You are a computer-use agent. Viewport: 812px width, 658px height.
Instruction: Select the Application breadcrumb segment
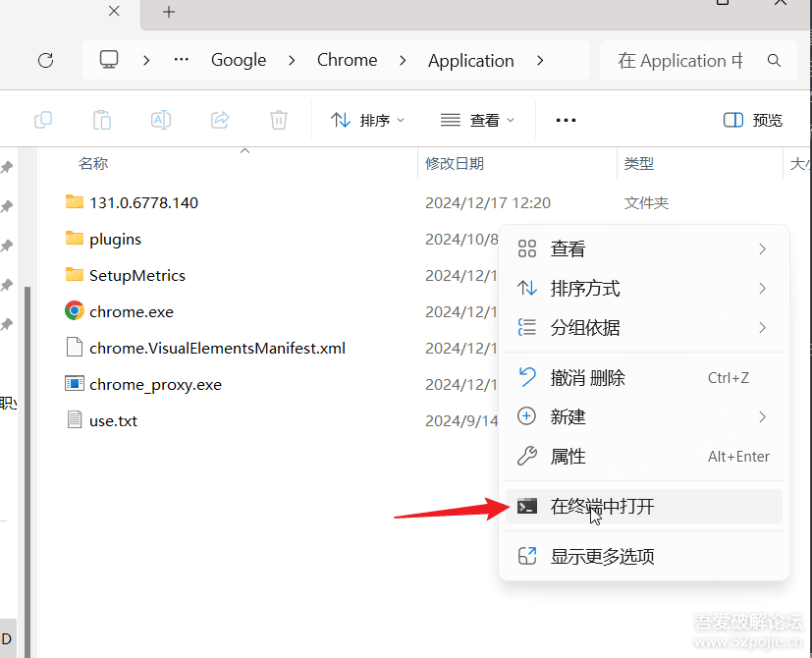(x=470, y=61)
